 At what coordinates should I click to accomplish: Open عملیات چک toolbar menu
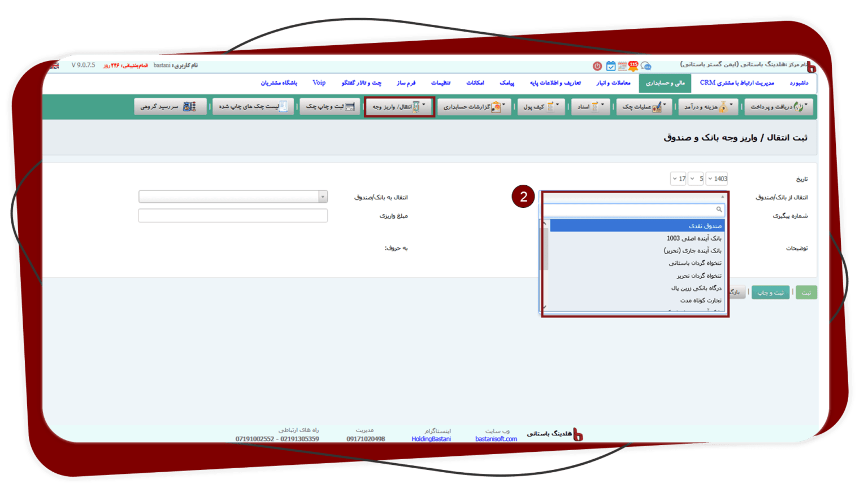pos(645,107)
